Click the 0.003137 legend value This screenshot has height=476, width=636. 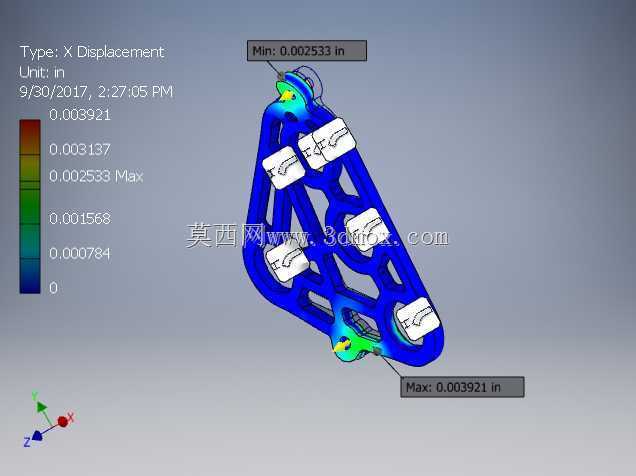point(80,150)
